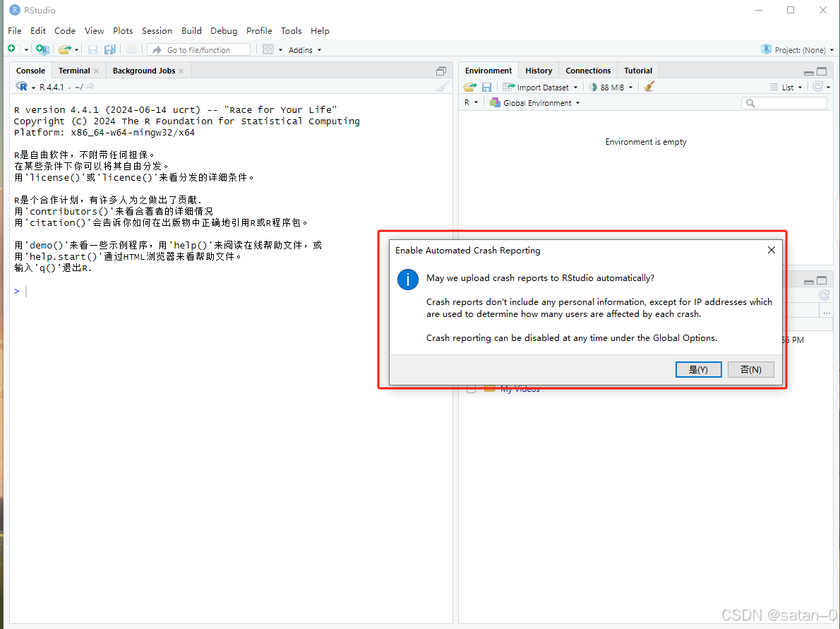Open the Project: (None) menu
Image resolution: width=840 pixels, height=629 pixels.
click(798, 50)
